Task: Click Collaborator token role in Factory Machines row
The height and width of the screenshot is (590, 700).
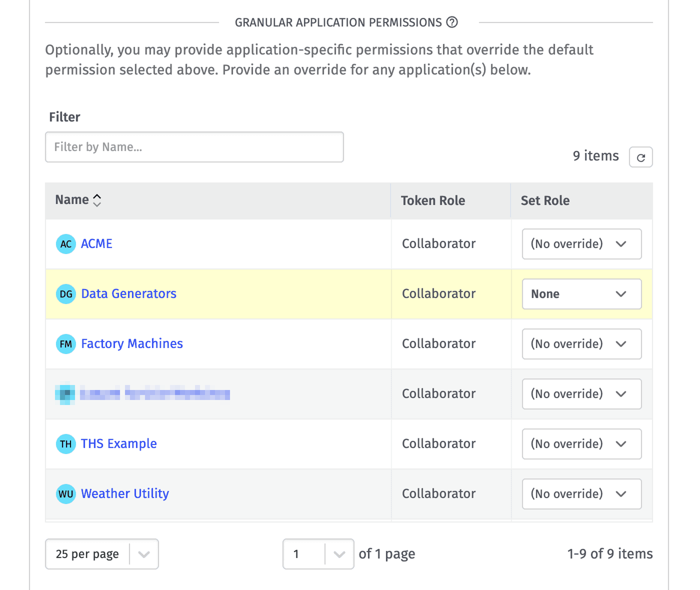Action: [x=438, y=343]
